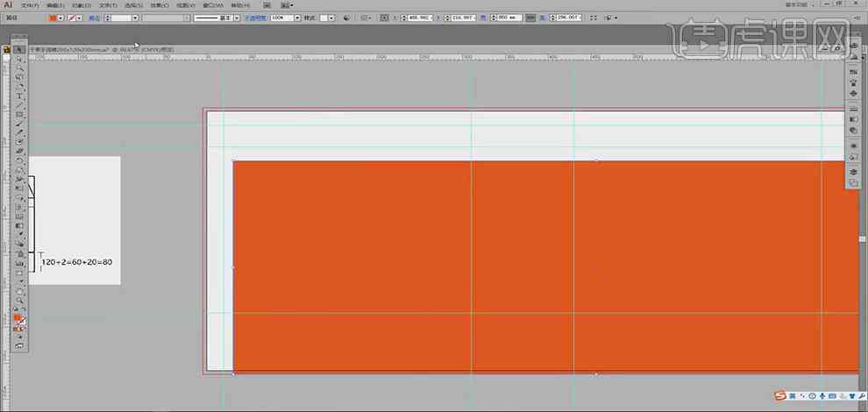Select the Pencil tool
Screen dimensions: 868x412
click(x=19, y=133)
